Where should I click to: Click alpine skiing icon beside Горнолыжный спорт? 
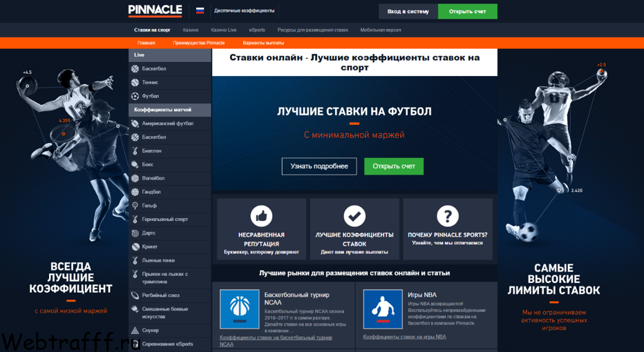coord(135,219)
